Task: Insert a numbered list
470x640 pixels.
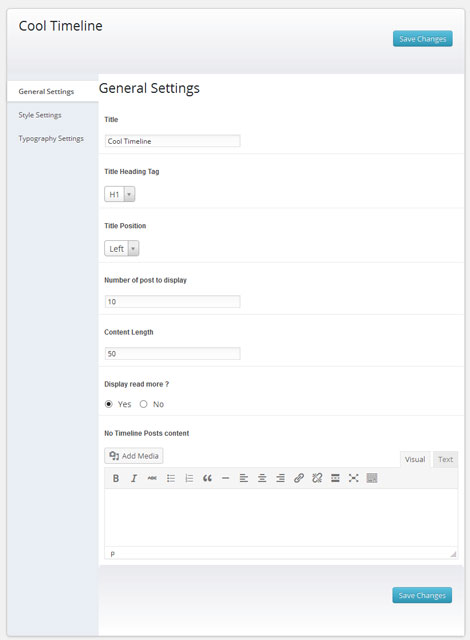Action: pos(189,478)
